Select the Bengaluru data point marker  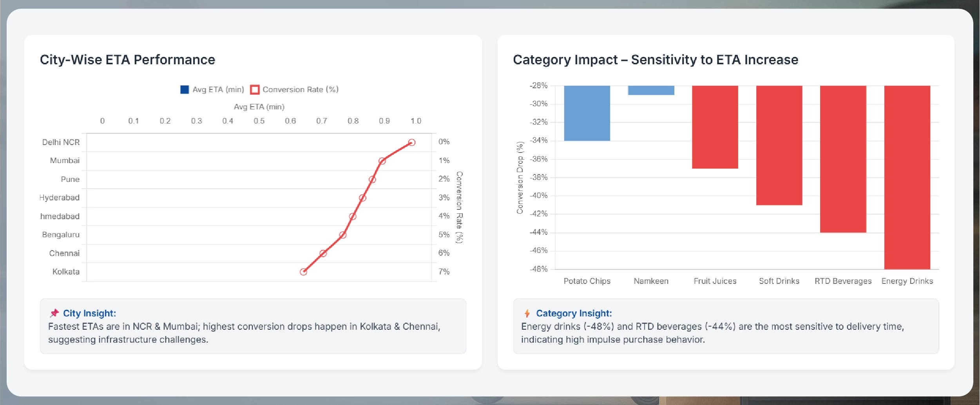click(x=343, y=235)
